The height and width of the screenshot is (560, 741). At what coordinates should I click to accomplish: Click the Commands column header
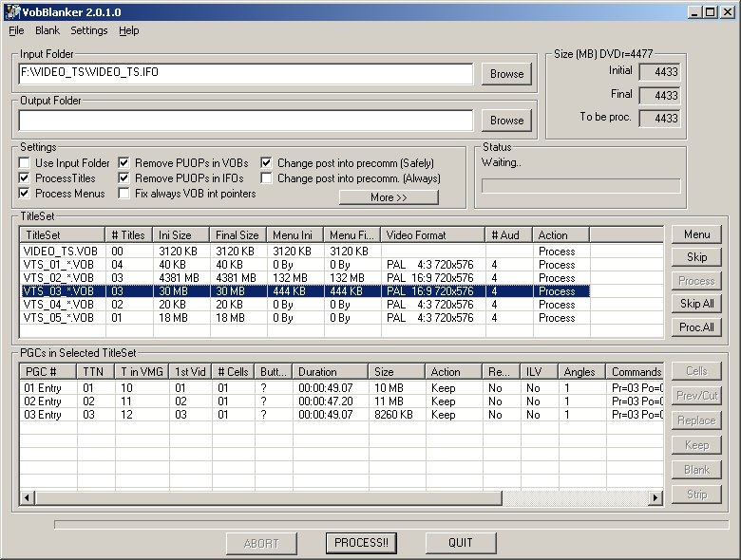(636, 372)
